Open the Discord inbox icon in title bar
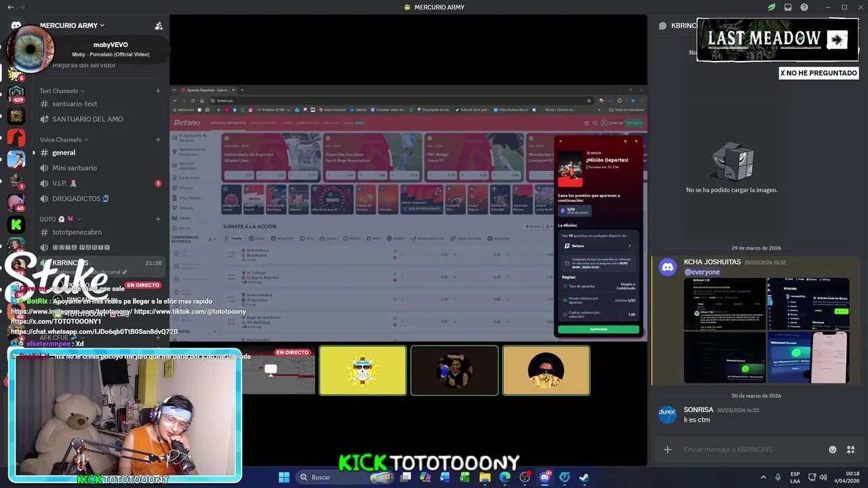868x488 pixels. click(788, 7)
